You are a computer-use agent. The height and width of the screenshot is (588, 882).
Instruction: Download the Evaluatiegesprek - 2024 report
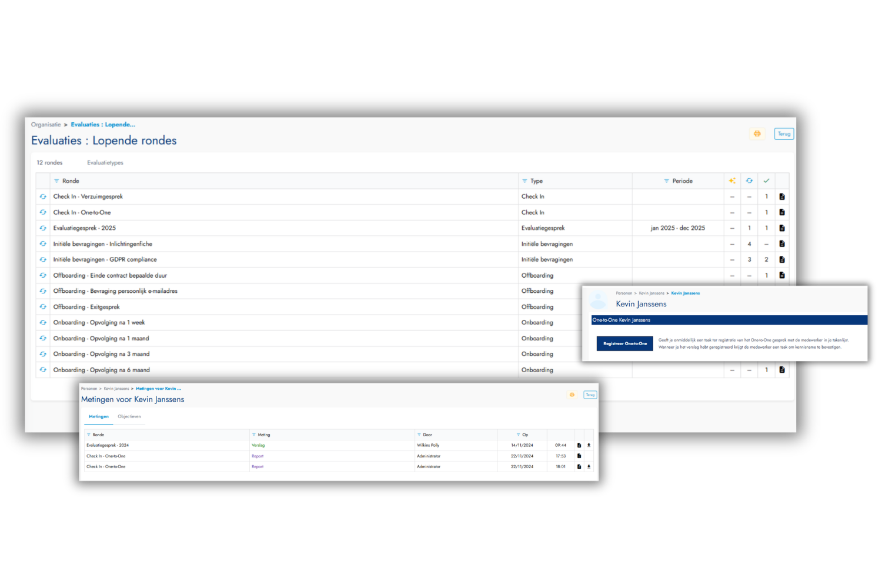[589, 445]
